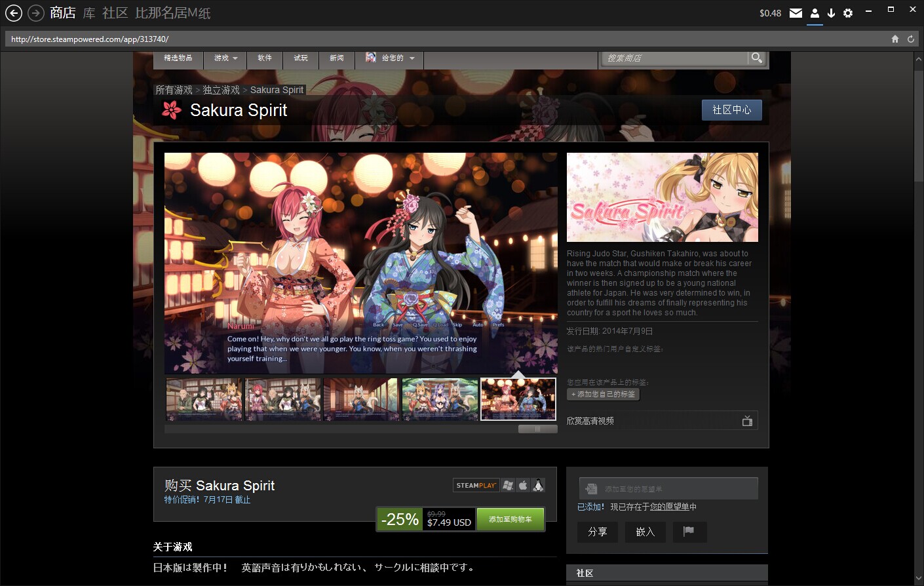This screenshot has width=924, height=586.
Task: Open the 库 (Library) tab
Action: pos(89,12)
